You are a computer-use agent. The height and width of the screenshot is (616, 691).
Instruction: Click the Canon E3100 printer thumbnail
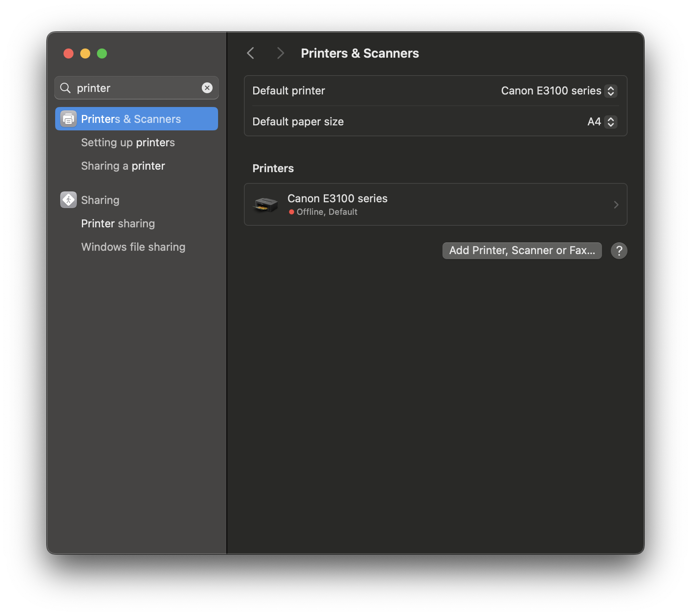265,204
